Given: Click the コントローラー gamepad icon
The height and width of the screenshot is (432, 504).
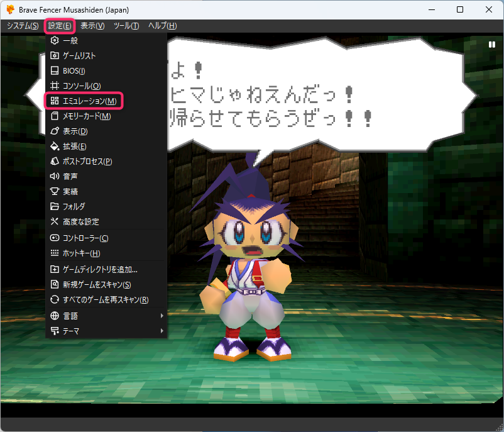Looking at the screenshot, I should (x=55, y=238).
